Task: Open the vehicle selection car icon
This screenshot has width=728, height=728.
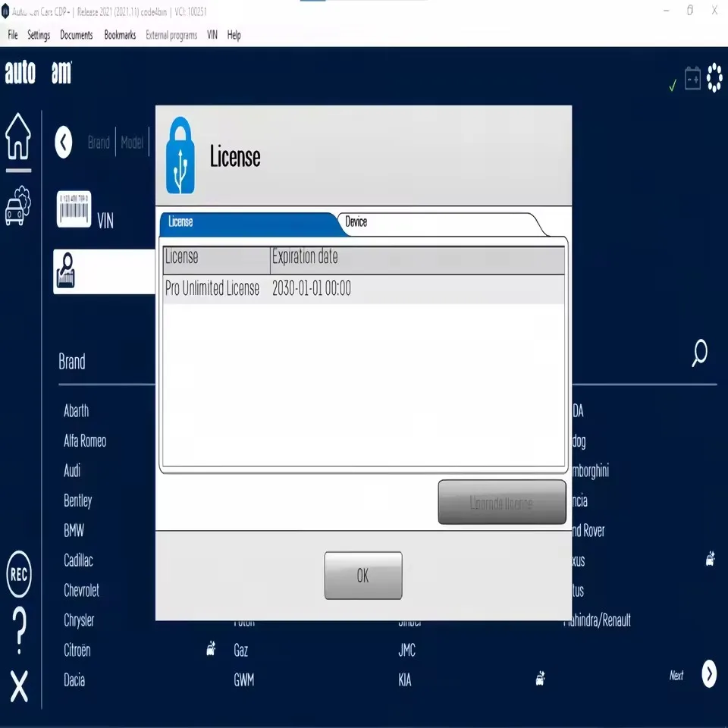Action: 18,206
